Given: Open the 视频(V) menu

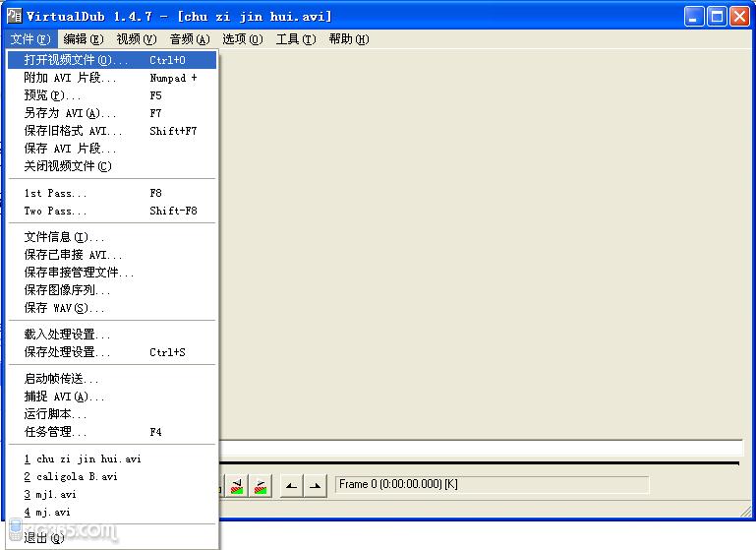Looking at the screenshot, I should coord(137,39).
